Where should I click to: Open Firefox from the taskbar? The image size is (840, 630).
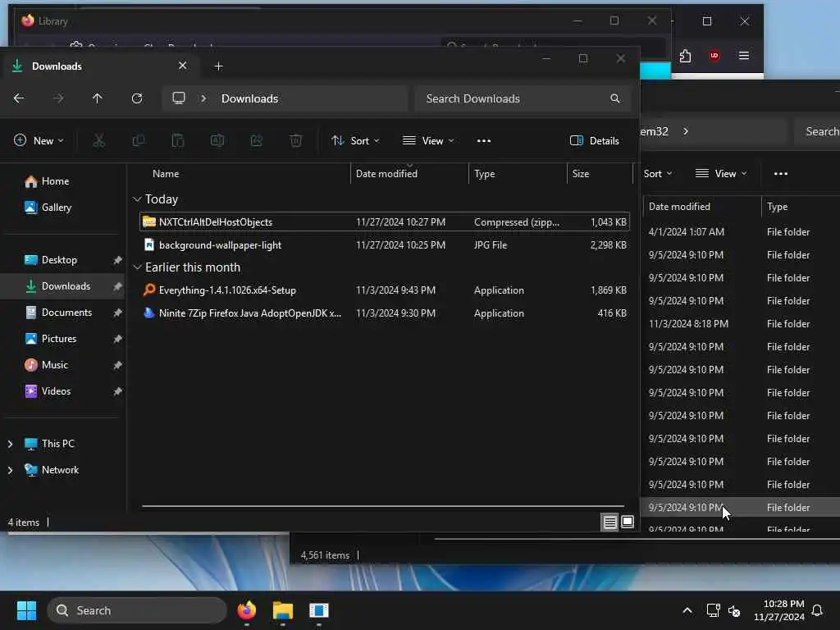click(246, 610)
